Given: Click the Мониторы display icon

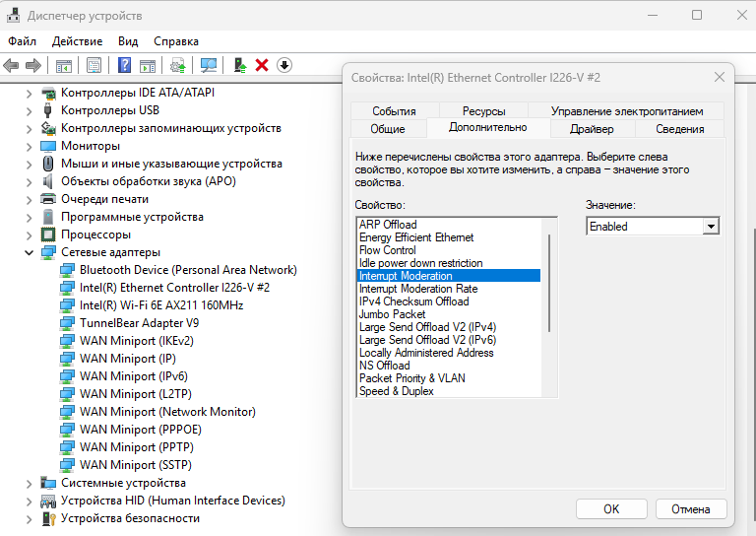Looking at the screenshot, I should [x=48, y=146].
